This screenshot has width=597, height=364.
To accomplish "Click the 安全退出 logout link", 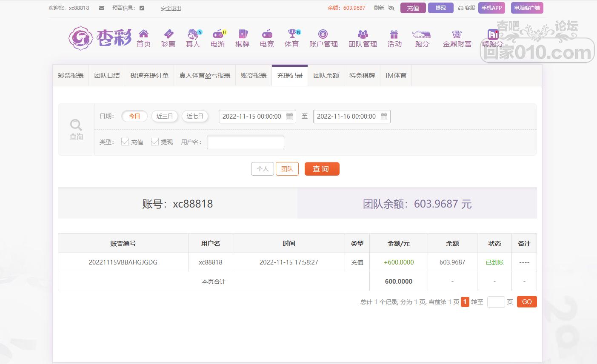I will [x=171, y=8].
